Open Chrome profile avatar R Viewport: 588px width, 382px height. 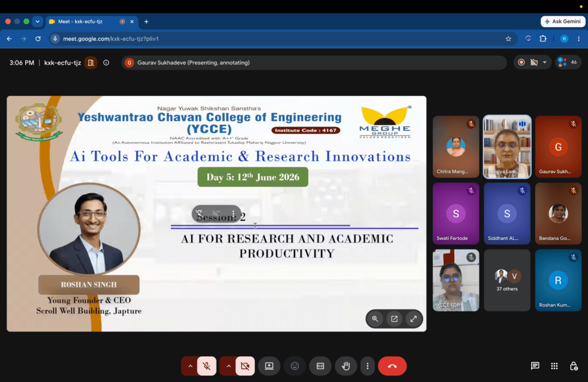pyautogui.click(x=564, y=38)
